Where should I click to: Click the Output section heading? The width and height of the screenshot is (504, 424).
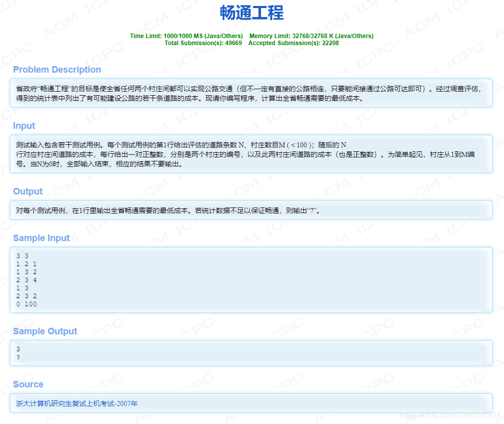[28, 191]
